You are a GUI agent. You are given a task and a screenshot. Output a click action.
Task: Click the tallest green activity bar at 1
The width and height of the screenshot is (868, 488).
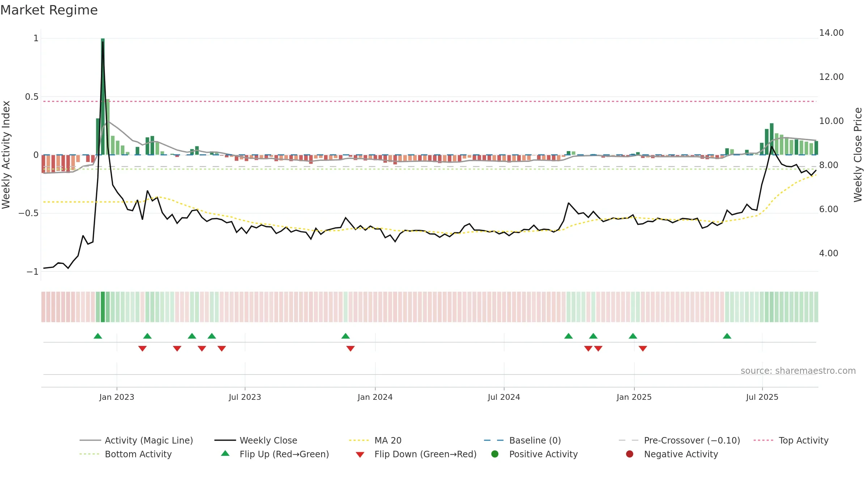[103, 97]
